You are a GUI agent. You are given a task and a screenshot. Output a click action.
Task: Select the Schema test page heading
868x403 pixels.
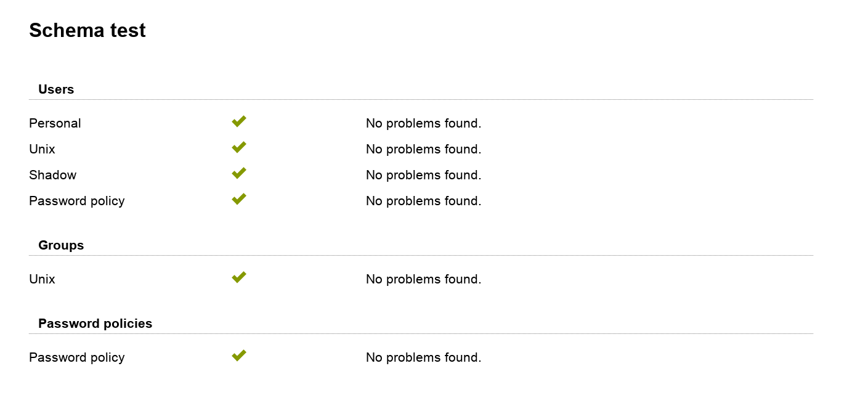87,30
